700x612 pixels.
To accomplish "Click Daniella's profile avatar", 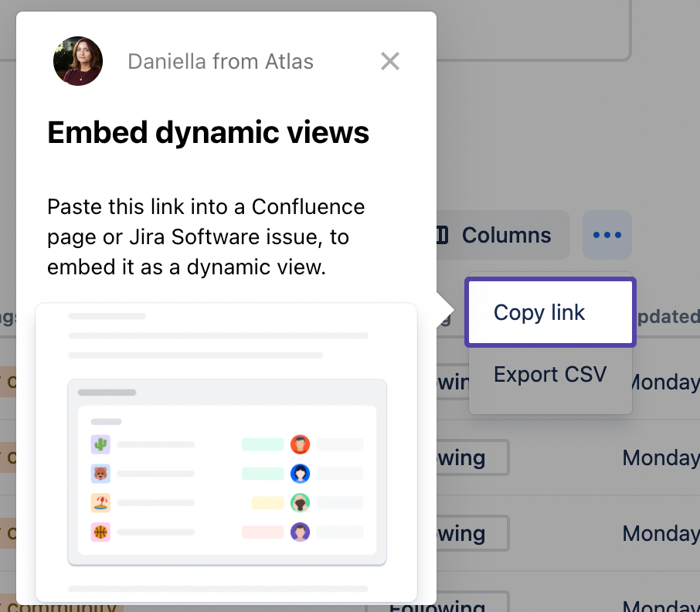I will tap(78, 61).
